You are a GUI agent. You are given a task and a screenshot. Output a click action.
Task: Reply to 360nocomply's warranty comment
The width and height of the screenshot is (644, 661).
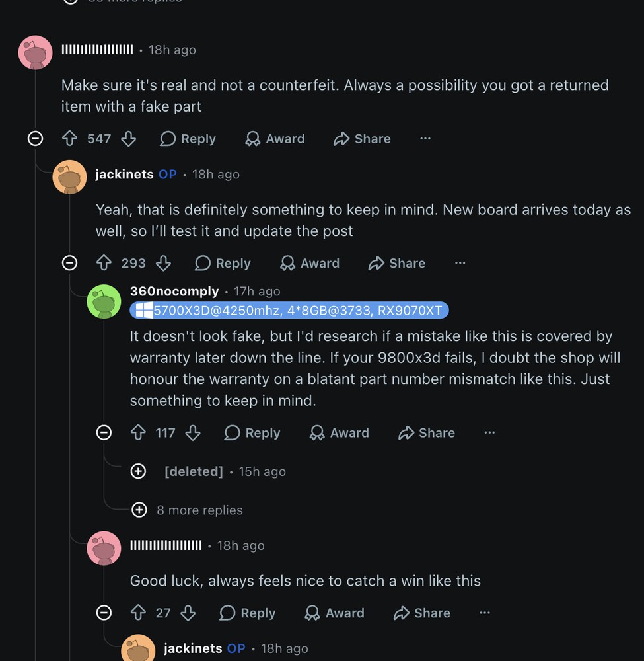point(252,432)
